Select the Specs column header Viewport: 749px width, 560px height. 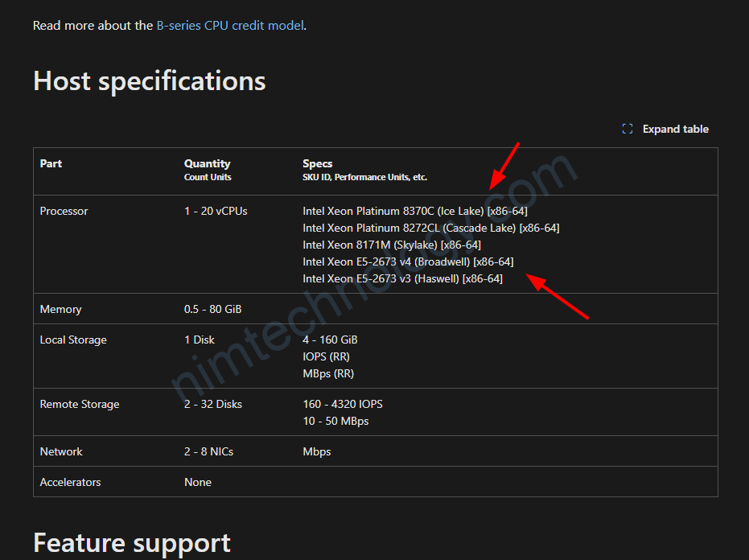click(x=317, y=163)
